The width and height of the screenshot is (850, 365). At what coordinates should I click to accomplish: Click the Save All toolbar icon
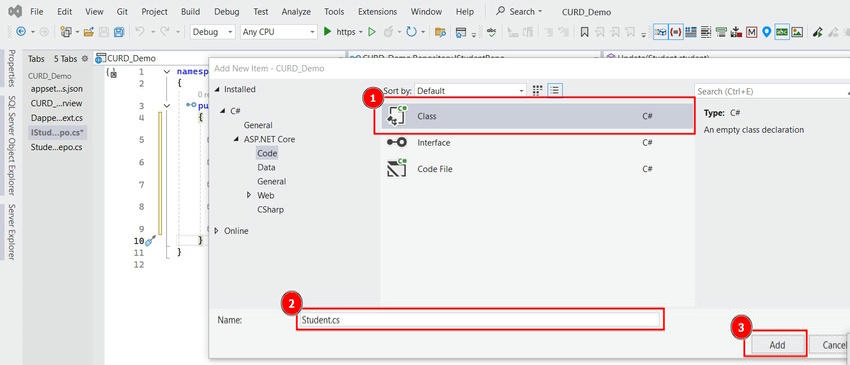click(120, 32)
